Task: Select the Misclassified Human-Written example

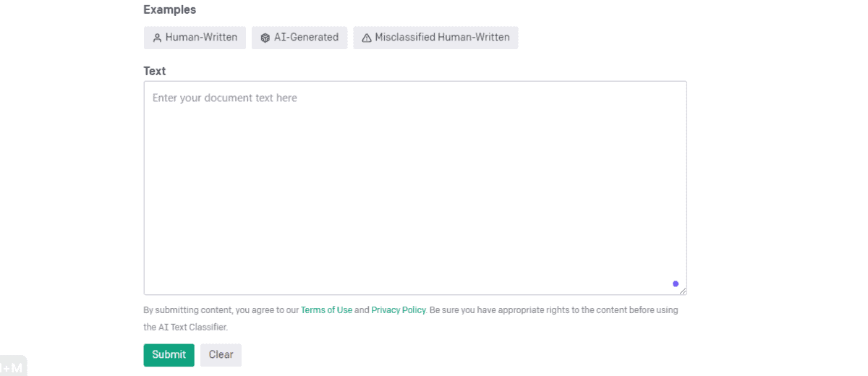Action: pyautogui.click(x=436, y=38)
